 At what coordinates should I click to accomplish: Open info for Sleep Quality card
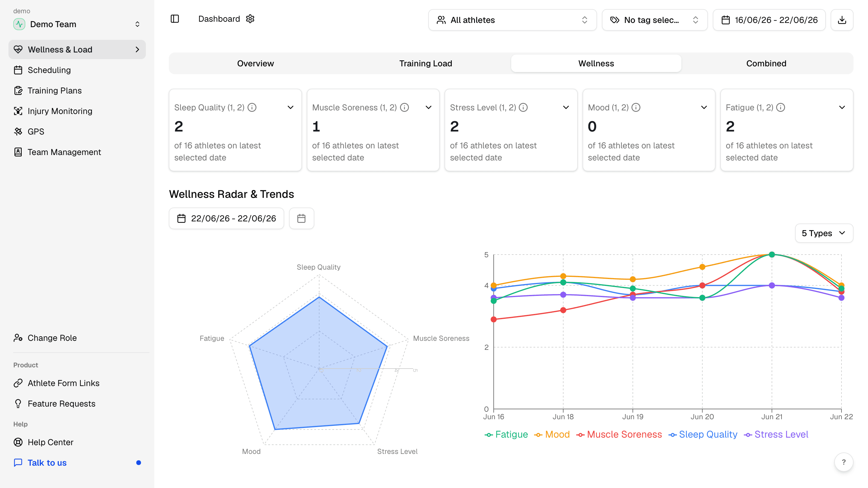[x=252, y=107]
